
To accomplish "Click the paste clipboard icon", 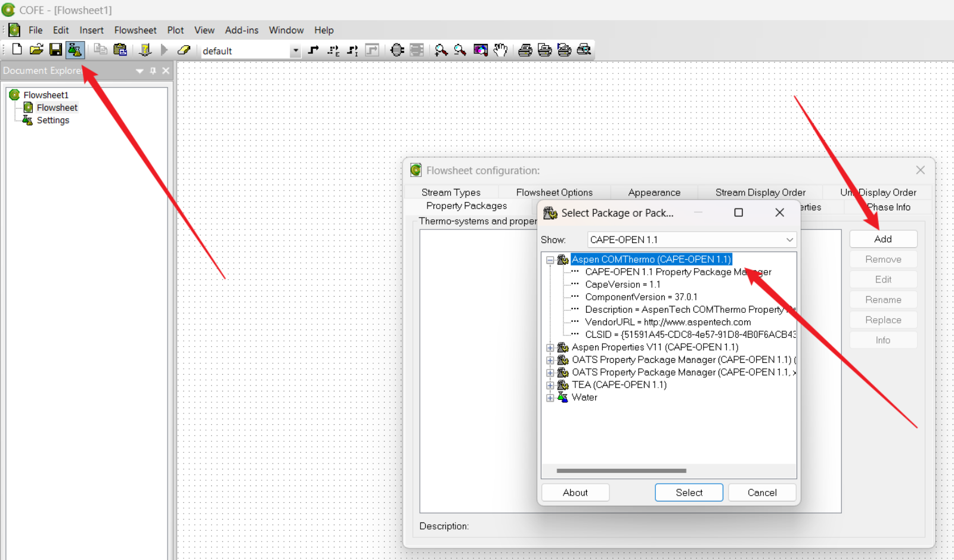I will coord(120,50).
